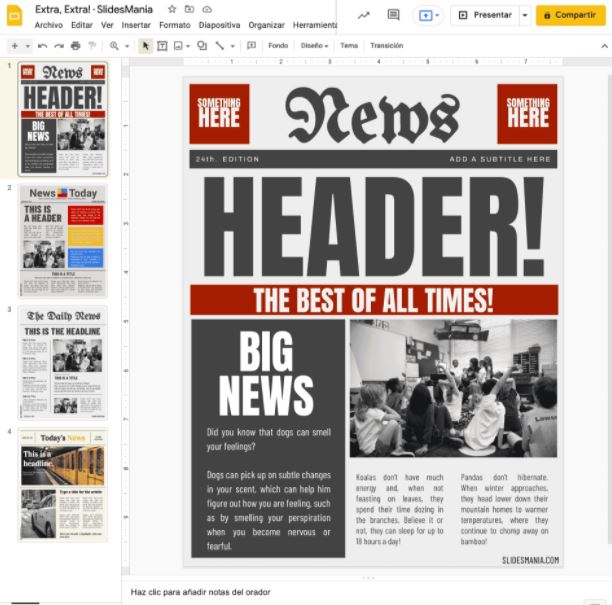Click the zoom magnifier icon
Image resolution: width=612 pixels, height=605 pixels.
tap(114, 46)
